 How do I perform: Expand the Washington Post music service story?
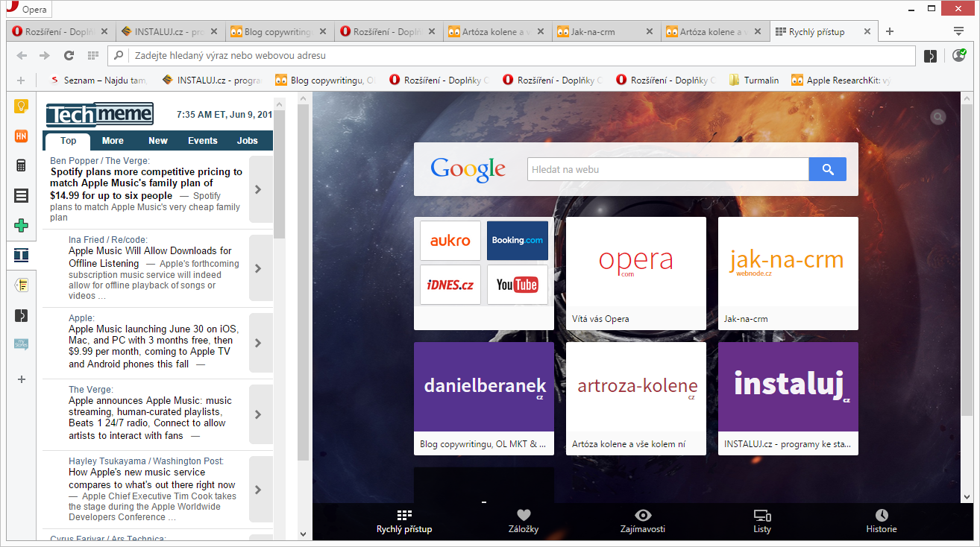[260, 490]
